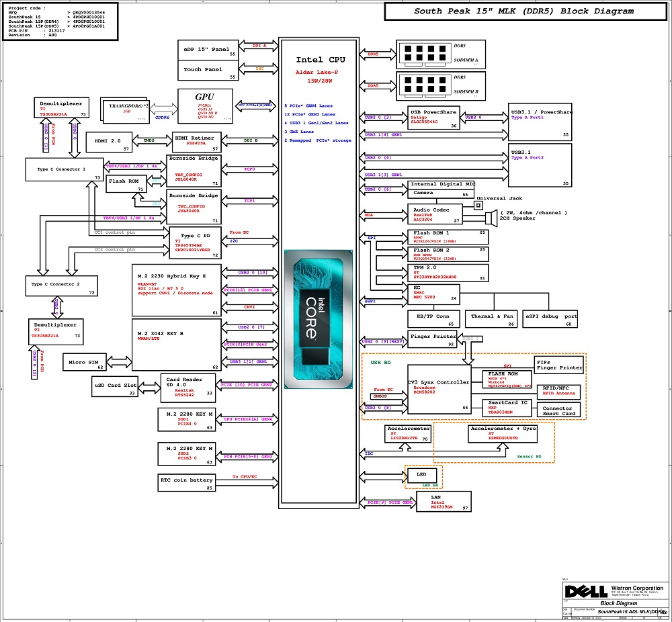This screenshot has height=622, width=672.
Task: Click the "DDI A" arrow label
Action: pyautogui.click(x=259, y=46)
